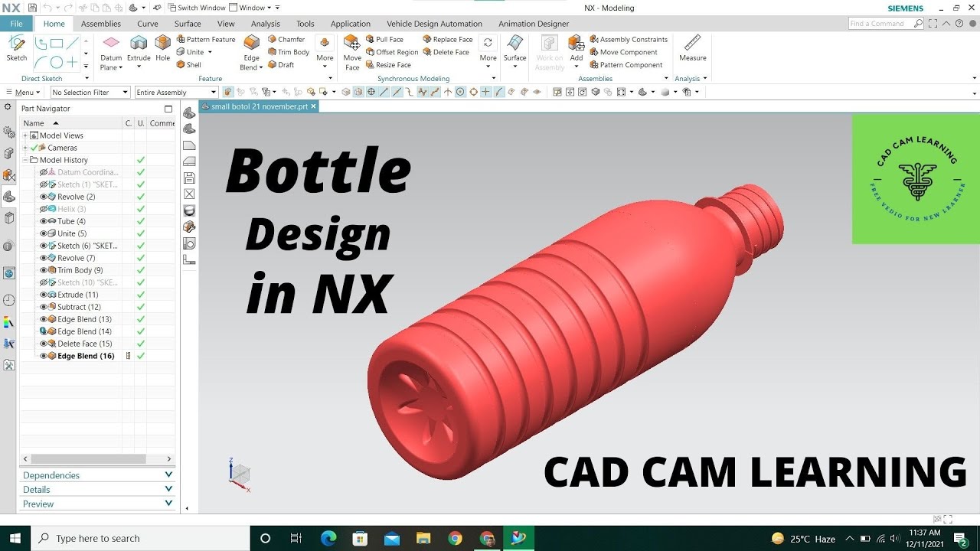Viewport: 980px width, 551px height.
Task: Open the Menu button
Action: tap(24, 93)
